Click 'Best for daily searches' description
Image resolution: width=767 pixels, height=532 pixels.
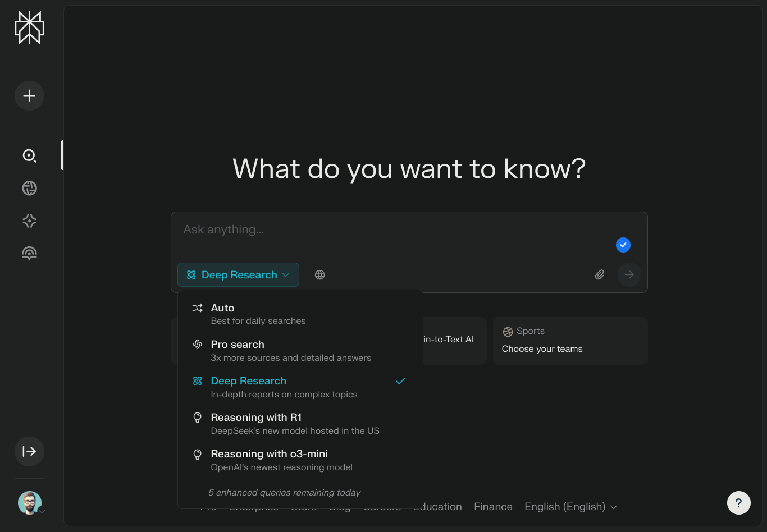(x=258, y=321)
